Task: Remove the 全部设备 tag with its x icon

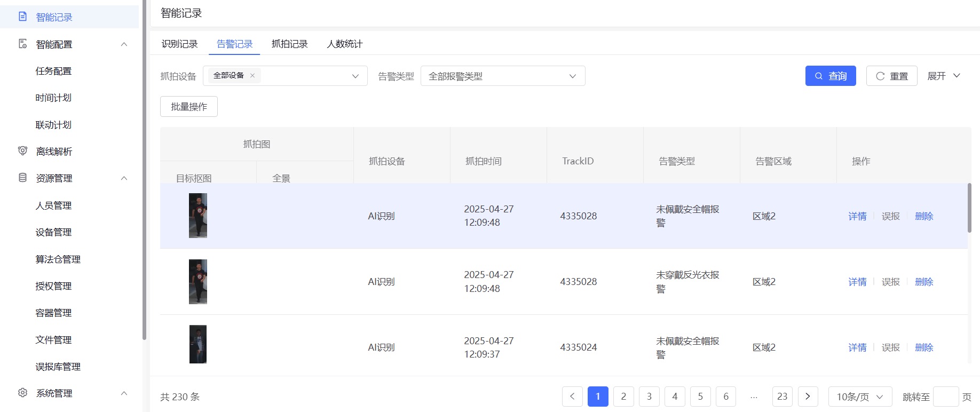Action: pos(252,76)
